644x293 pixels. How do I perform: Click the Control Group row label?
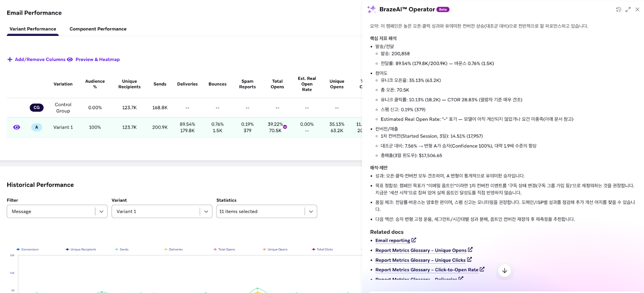click(63, 108)
